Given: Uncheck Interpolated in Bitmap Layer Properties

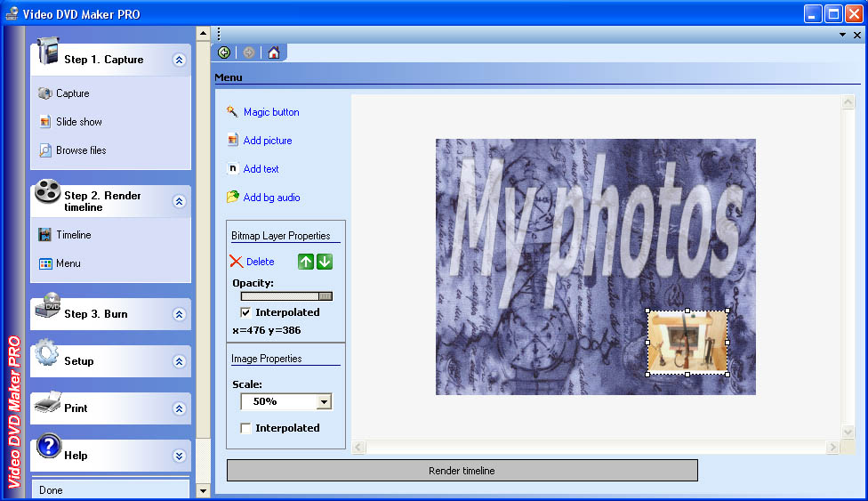Looking at the screenshot, I should [246, 313].
